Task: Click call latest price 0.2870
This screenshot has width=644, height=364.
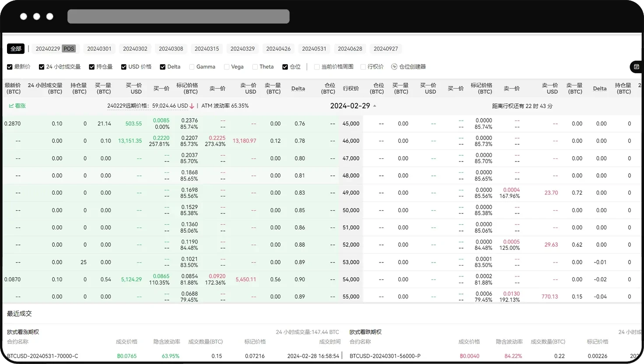Action: tap(12, 124)
